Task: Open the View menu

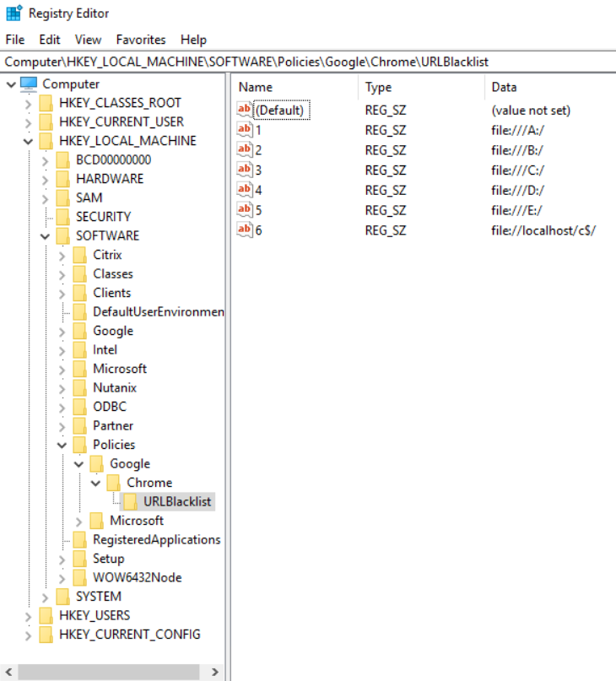Action: 88,40
